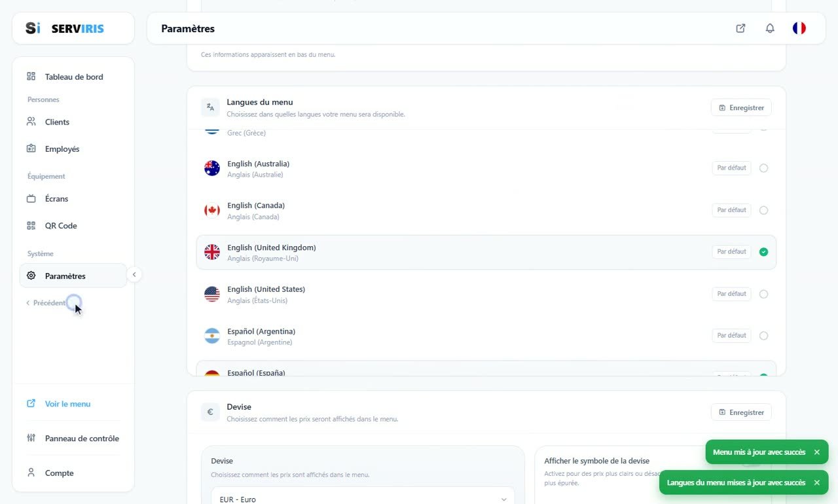
Task: Click the QR Code icon
Action: 31,225
